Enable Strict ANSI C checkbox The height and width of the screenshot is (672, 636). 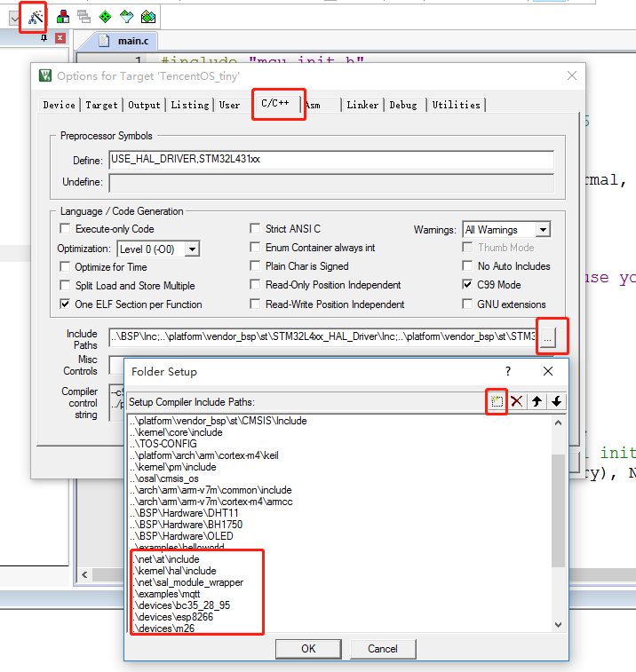pyautogui.click(x=255, y=228)
